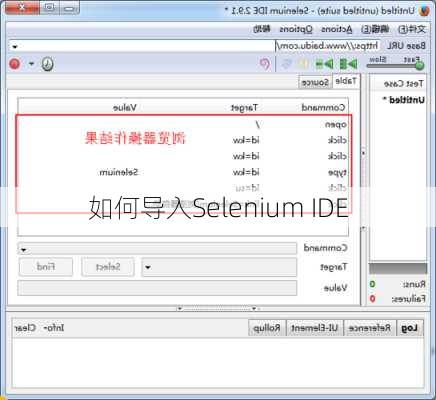The width and height of the screenshot is (436, 400).
Task: Select the Untitled test case
Action: point(404,100)
